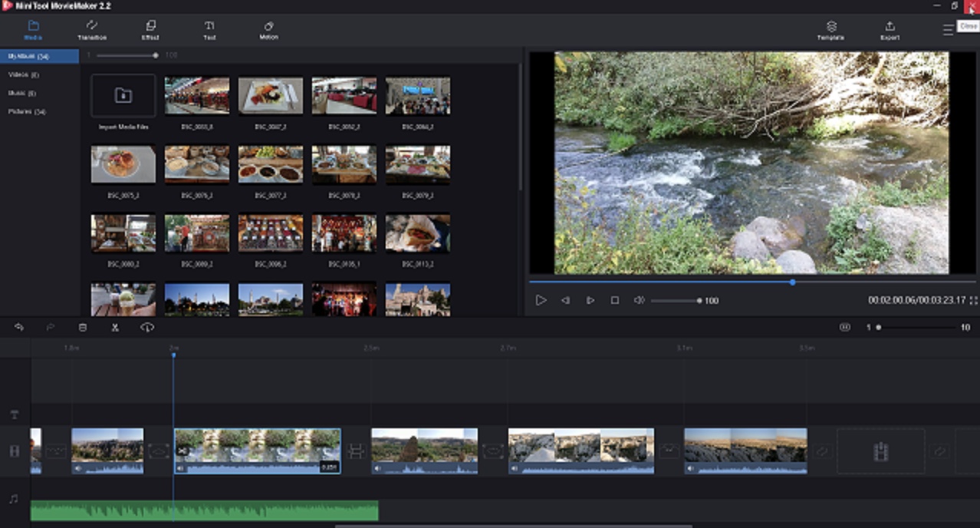
Task: Click the Export button
Action: [x=890, y=31]
